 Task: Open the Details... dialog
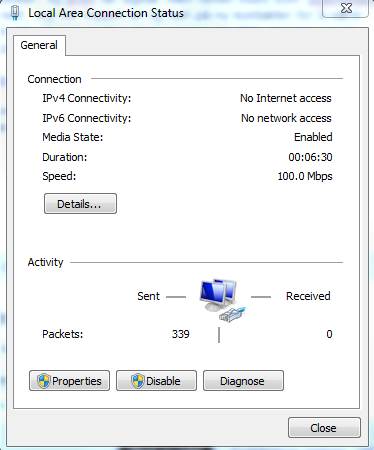[x=80, y=203]
